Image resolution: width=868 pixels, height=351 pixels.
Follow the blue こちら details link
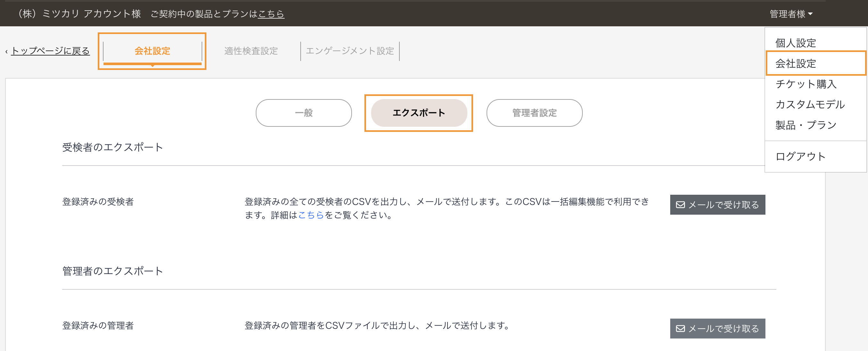311,215
